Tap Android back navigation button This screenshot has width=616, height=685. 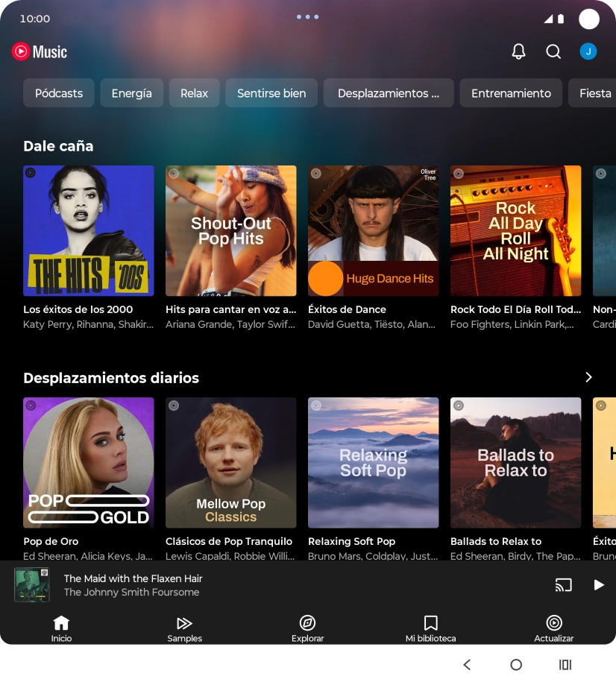[467, 665]
